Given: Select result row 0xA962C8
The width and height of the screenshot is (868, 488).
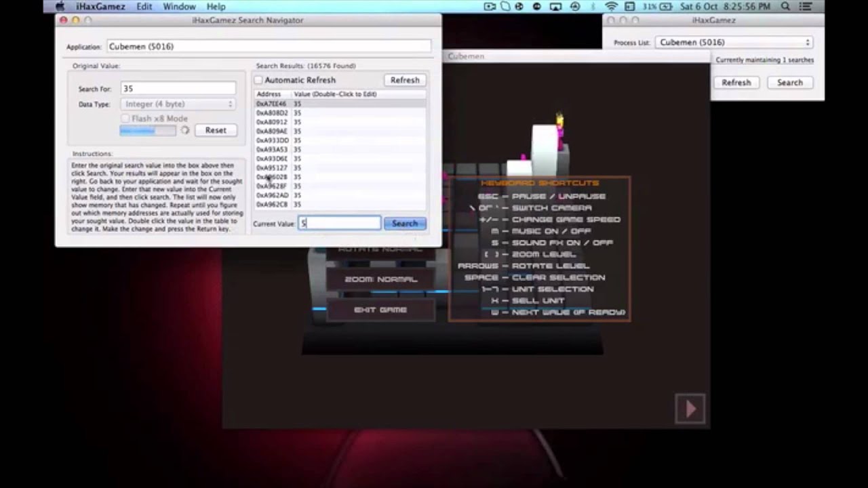Looking at the screenshot, I should click(340, 205).
